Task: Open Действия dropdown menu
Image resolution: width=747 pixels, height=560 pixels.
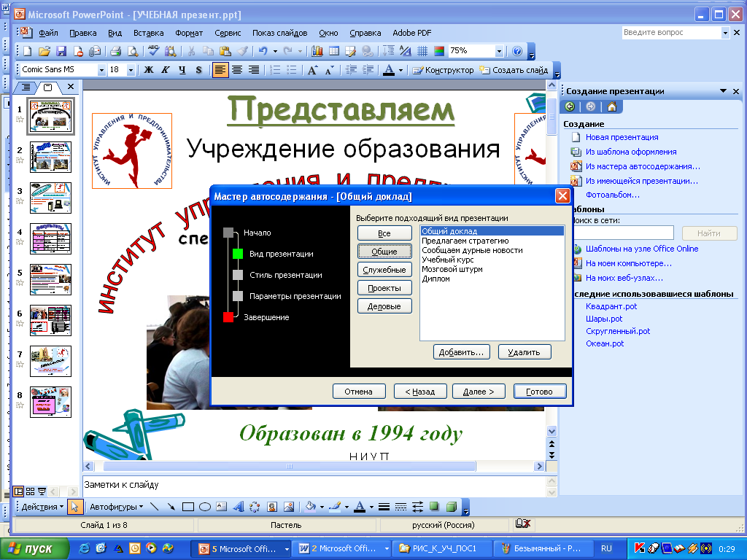Action: click(x=42, y=507)
